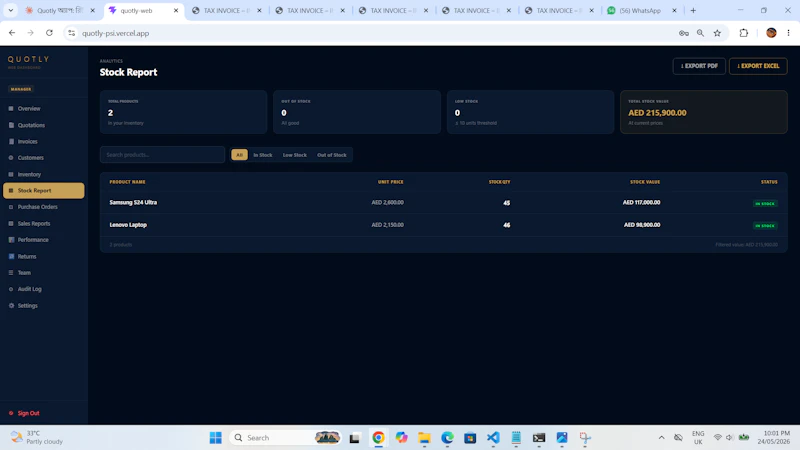Open the Inventory sidebar icon

[x=11, y=174]
